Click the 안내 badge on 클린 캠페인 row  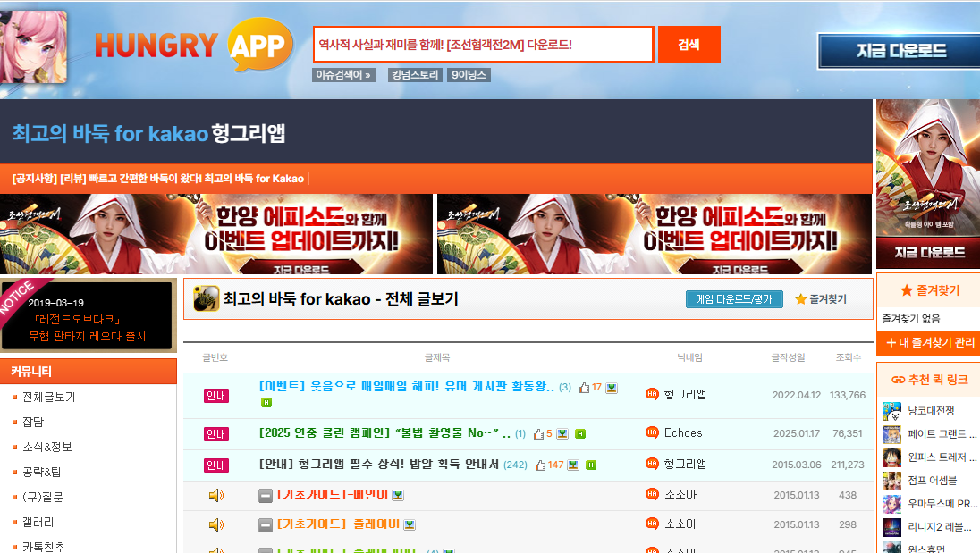216,434
